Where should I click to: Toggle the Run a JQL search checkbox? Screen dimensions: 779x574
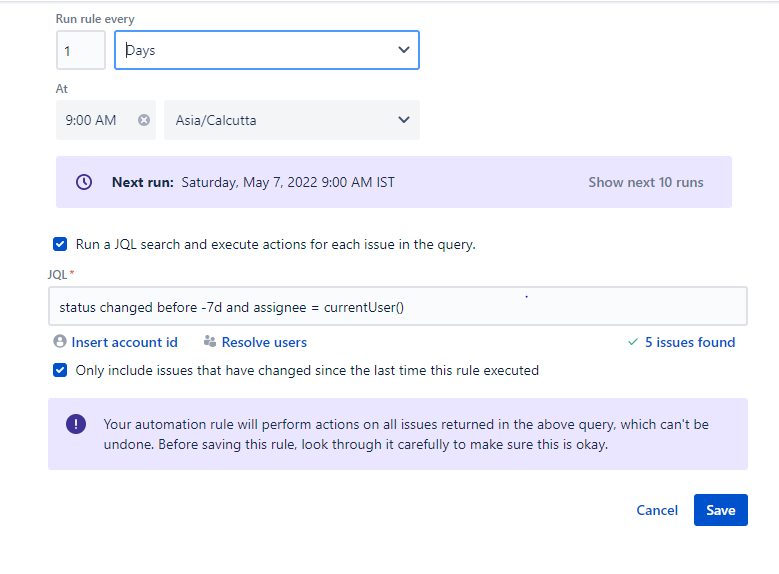coord(61,244)
